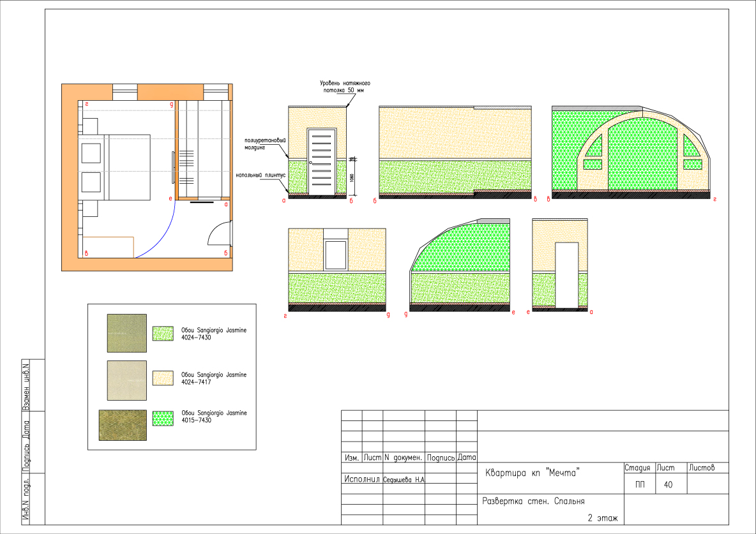
Task: Click the beige texture thumbnail for 4024-7417
Action: click(x=127, y=380)
